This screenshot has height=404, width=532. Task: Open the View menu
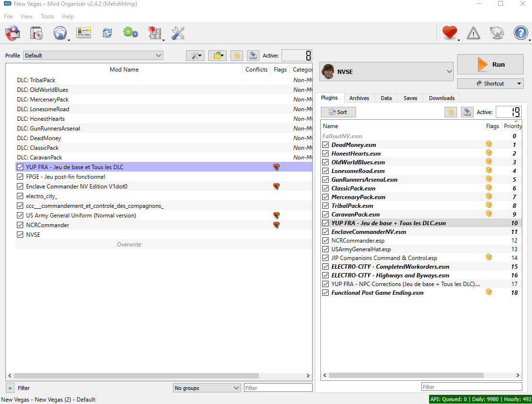[27, 16]
